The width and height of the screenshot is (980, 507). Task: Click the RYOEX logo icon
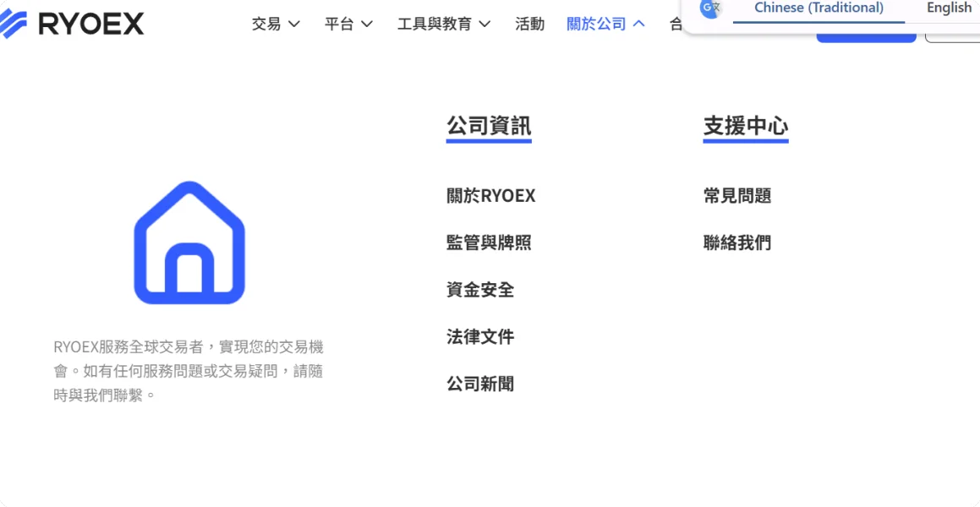pyautogui.click(x=13, y=25)
